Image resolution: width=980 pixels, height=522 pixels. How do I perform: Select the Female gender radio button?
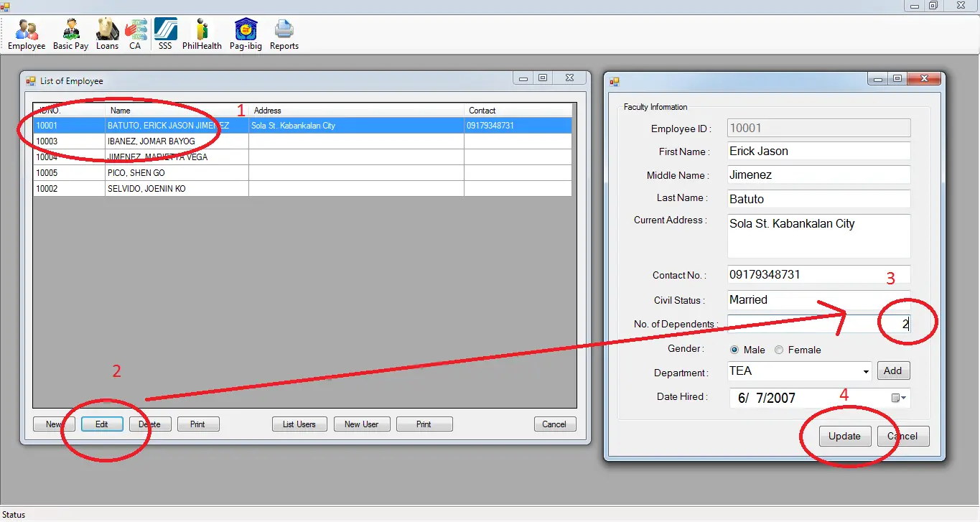(779, 350)
